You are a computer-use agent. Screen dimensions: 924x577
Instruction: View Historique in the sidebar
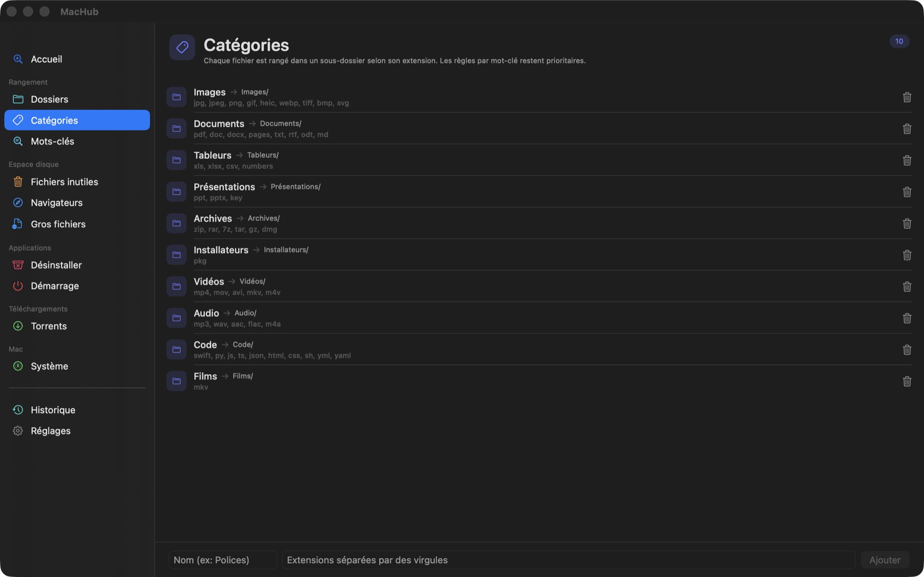click(x=77, y=410)
